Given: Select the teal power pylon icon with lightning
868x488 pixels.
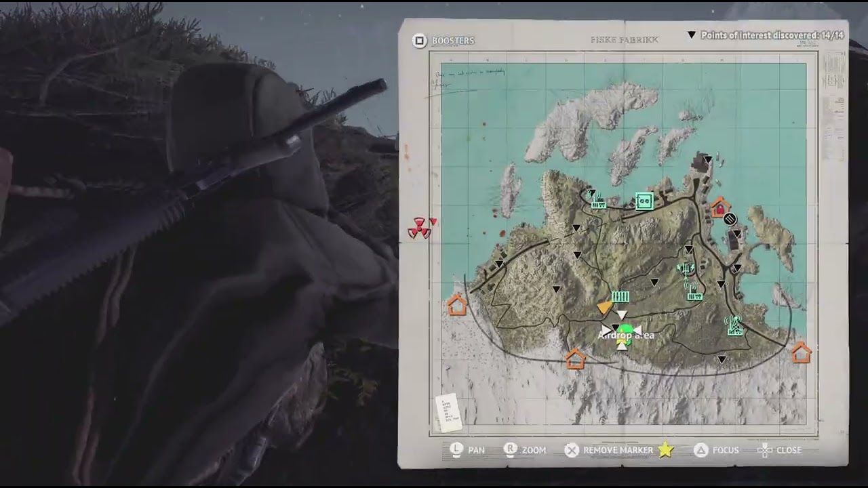Looking at the screenshot, I should pos(686,270).
